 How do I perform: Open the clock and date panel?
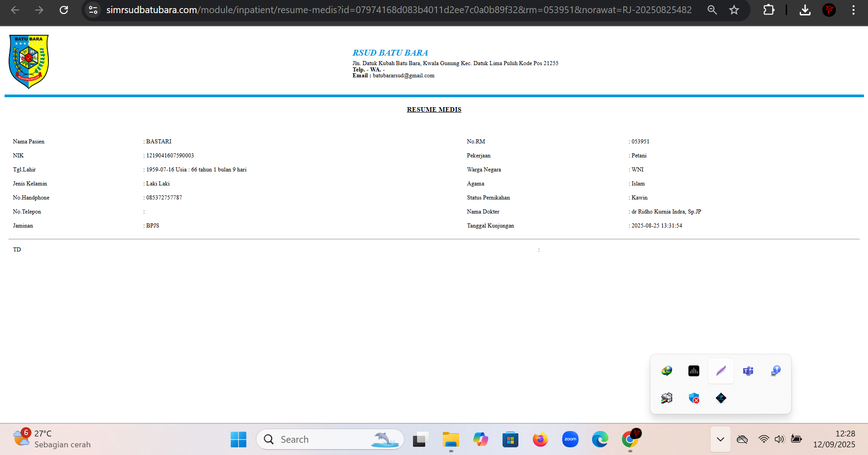click(x=834, y=439)
